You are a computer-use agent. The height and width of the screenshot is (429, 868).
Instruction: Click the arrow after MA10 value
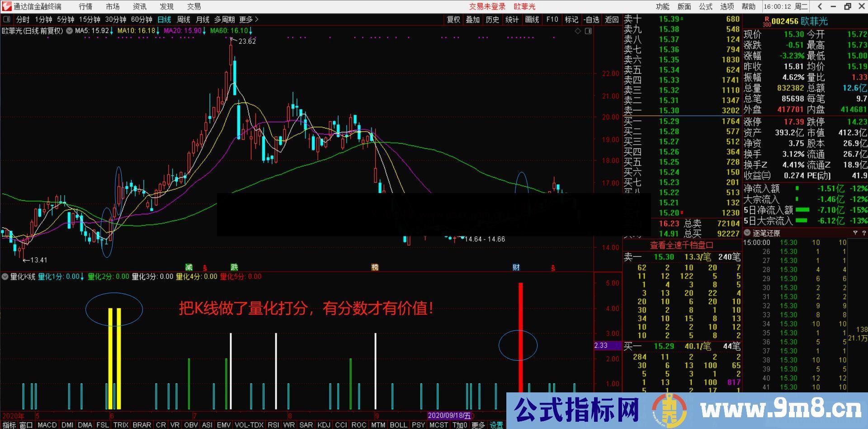(x=158, y=31)
